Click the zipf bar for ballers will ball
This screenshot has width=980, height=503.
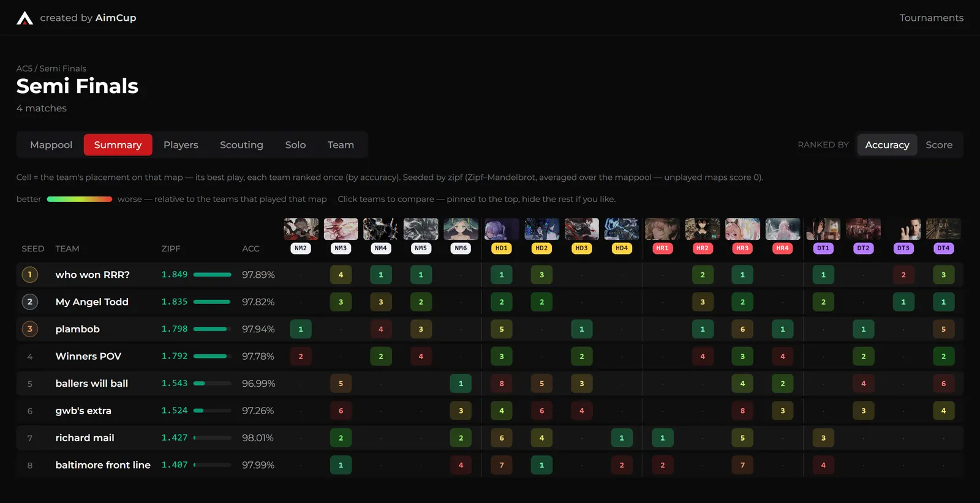[213, 384]
